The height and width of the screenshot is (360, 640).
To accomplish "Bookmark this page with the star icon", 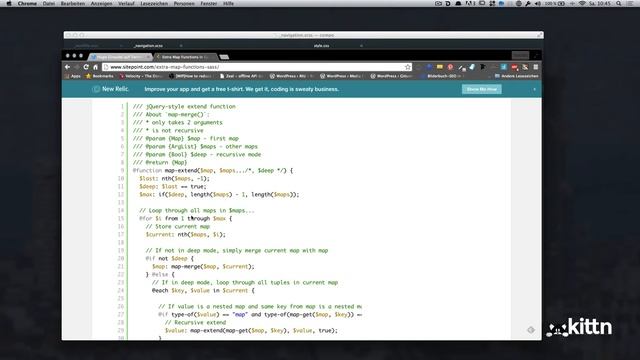I will (x=407, y=67).
